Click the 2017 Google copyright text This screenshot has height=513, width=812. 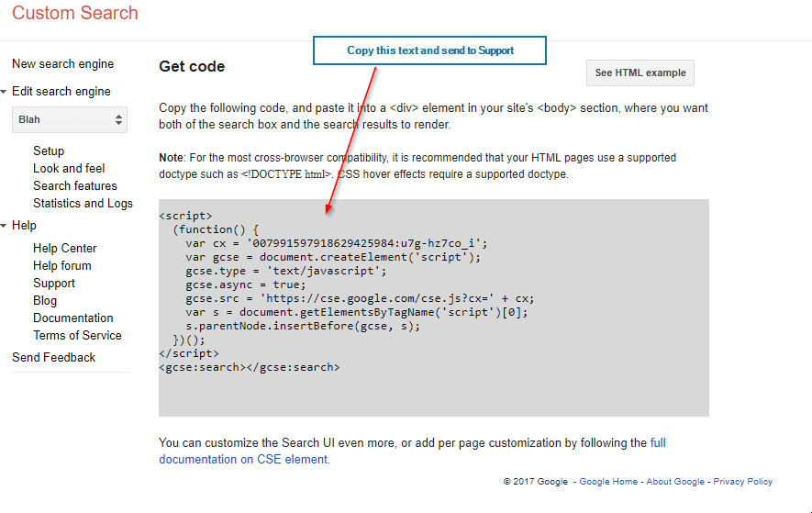click(x=536, y=482)
